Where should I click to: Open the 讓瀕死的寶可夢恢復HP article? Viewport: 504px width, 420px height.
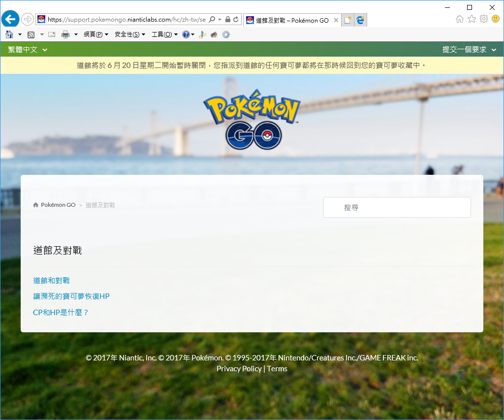(71, 296)
